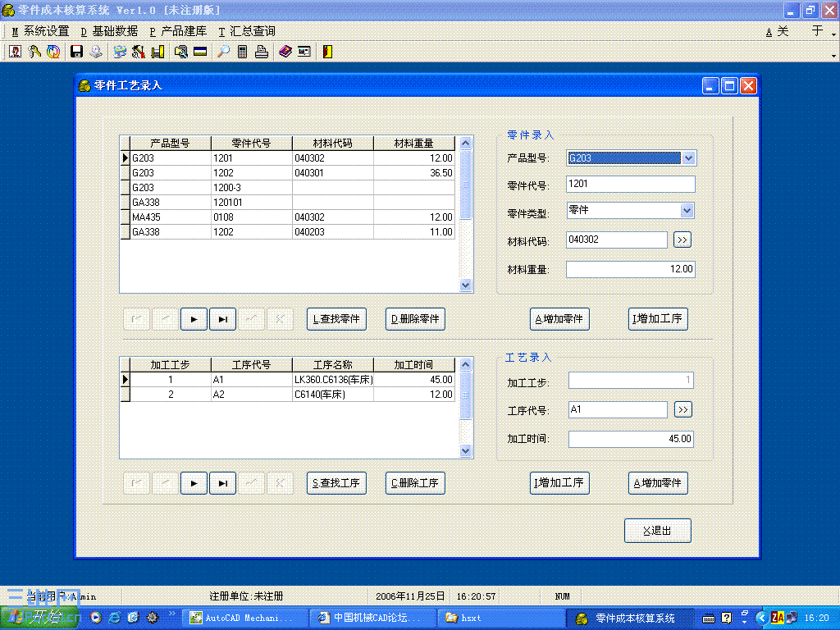Click the >> button beside 工序代号
840x630 pixels.
click(x=682, y=410)
